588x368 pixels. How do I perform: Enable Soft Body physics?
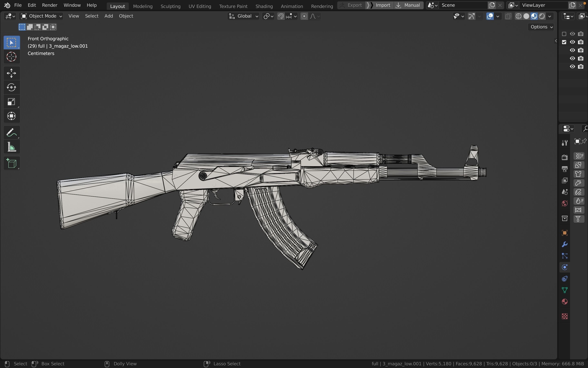[x=579, y=192]
